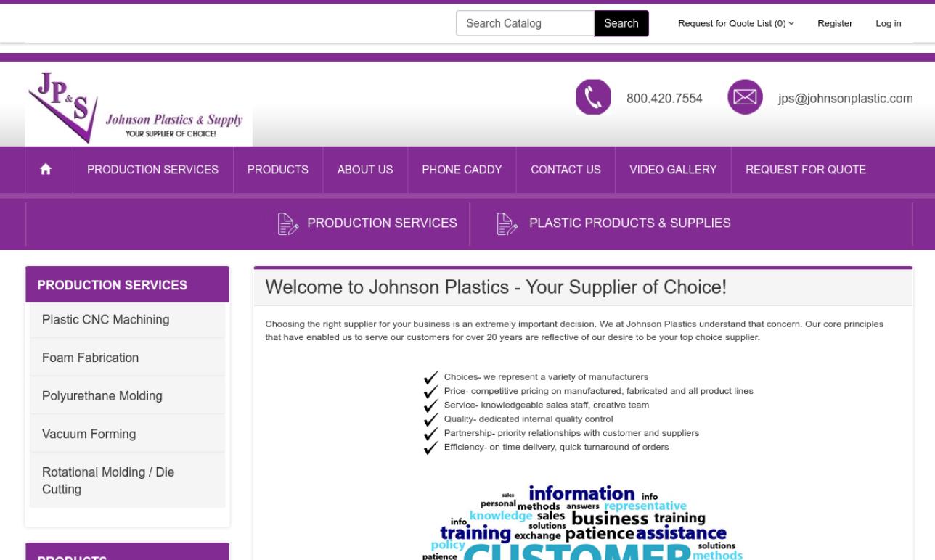Click the 'Efficiency- on time delivery' bullet text
This screenshot has height=560, width=935.
click(556, 447)
